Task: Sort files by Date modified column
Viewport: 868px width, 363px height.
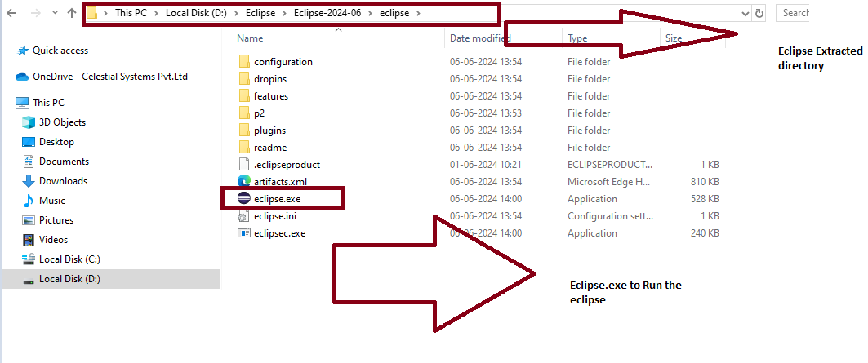Action: 480,38
